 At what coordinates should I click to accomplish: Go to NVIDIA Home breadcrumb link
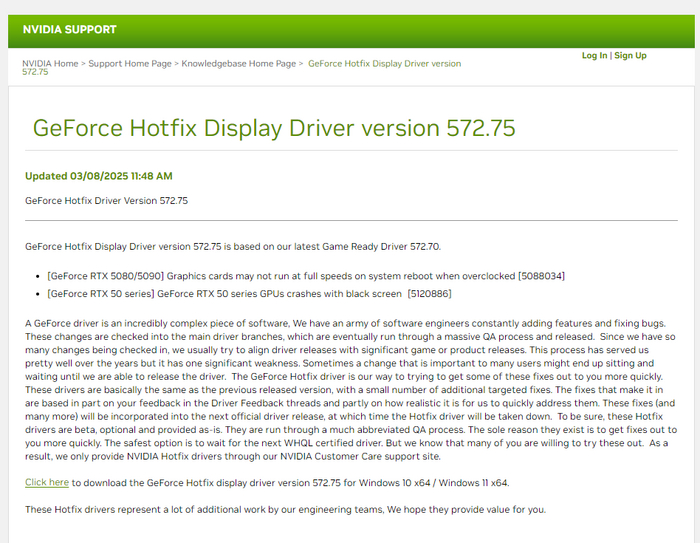[50, 64]
